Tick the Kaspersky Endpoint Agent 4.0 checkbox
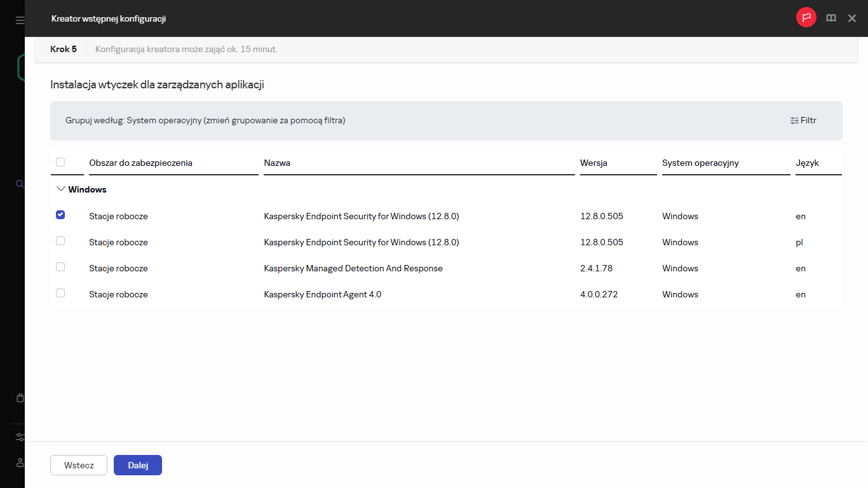This screenshot has height=488, width=868. pos(60,293)
